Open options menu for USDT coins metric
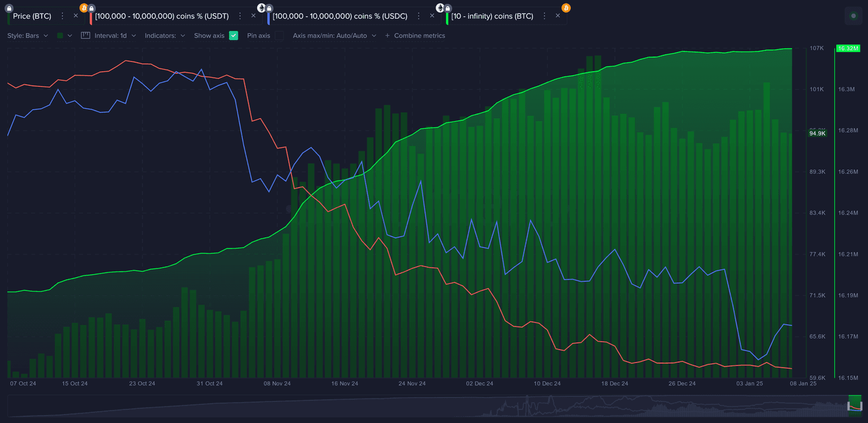868x423 pixels. [x=240, y=16]
